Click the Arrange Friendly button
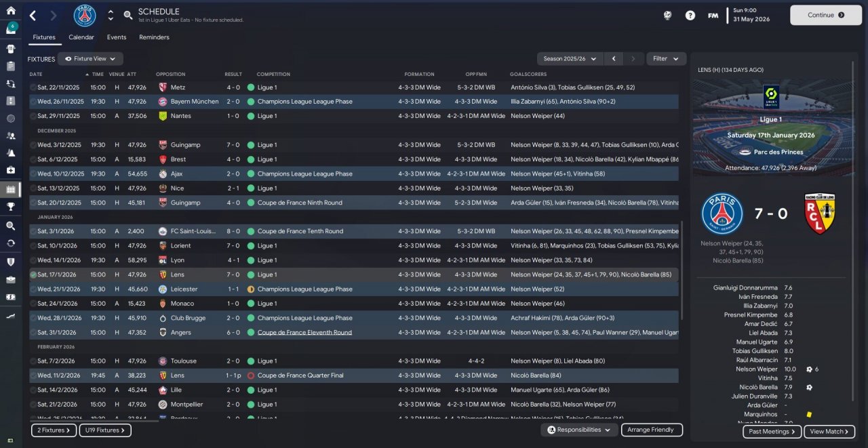Viewport: 868px width, 448px height. point(651,430)
